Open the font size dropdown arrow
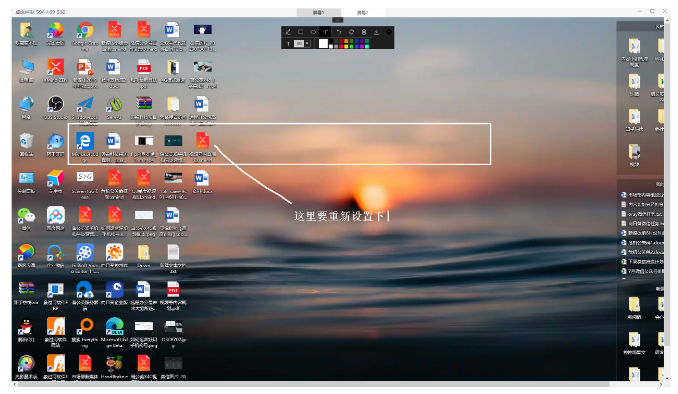 (307, 43)
